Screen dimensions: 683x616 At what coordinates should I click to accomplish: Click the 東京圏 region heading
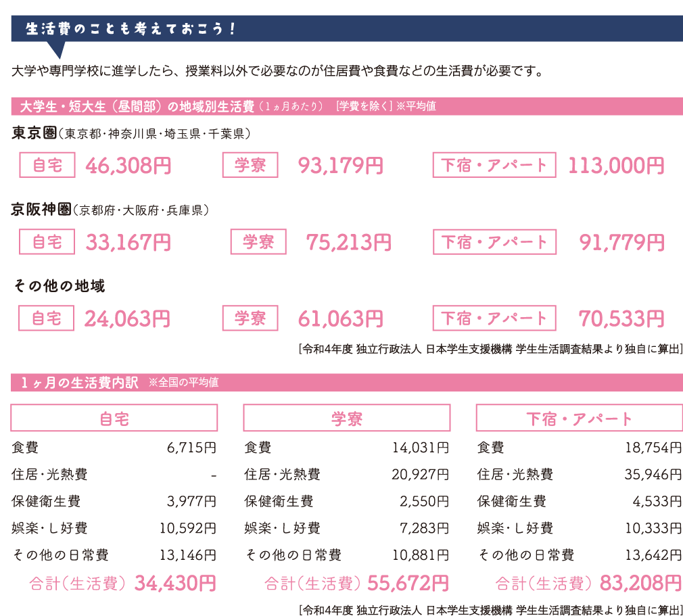click(34, 134)
